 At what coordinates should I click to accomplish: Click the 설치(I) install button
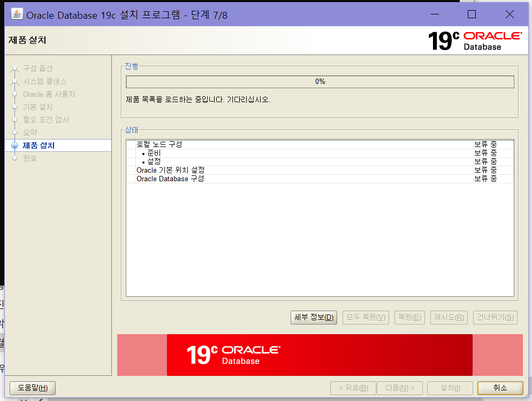coord(450,388)
